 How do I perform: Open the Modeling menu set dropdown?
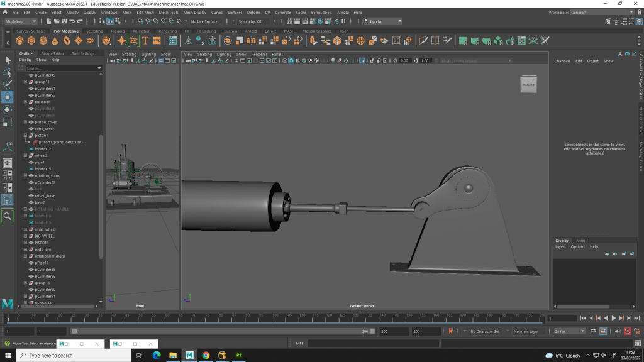coord(20,21)
